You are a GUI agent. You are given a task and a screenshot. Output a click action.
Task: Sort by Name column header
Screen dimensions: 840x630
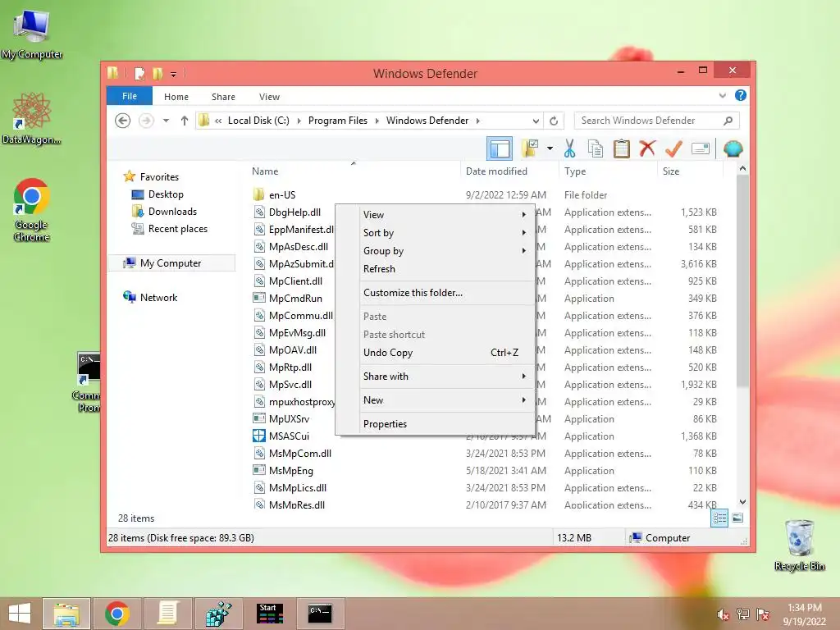point(265,171)
